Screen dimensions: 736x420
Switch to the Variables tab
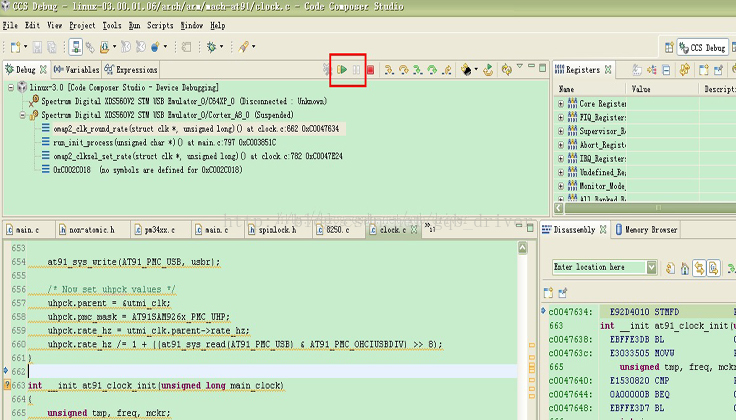(x=77, y=69)
